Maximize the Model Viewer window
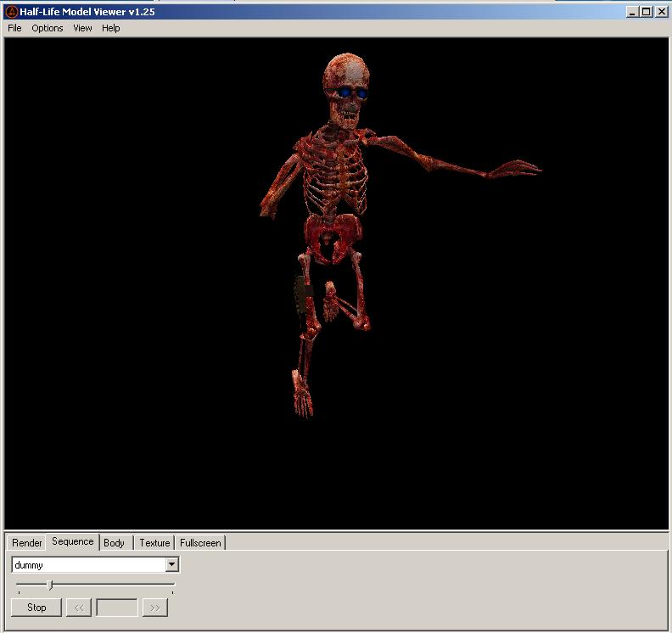Screen dimensions: 672x633 point(646,12)
